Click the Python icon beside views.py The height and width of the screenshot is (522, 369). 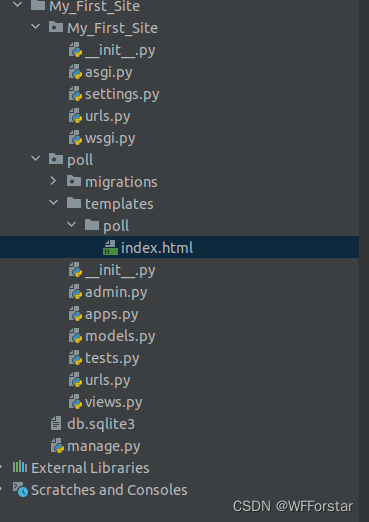[x=75, y=402]
